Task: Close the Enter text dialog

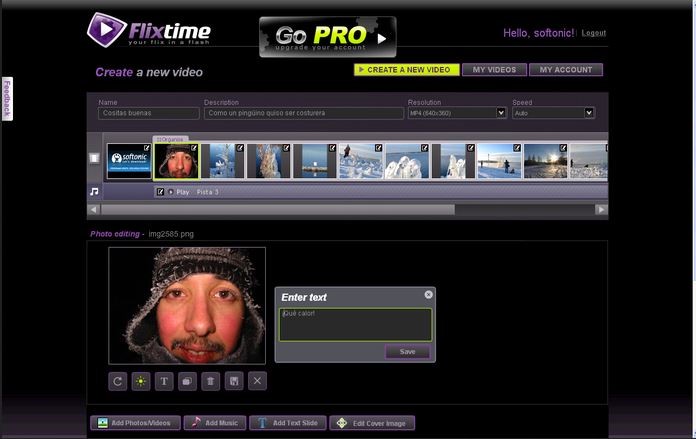Action: (x=428, y=295)
